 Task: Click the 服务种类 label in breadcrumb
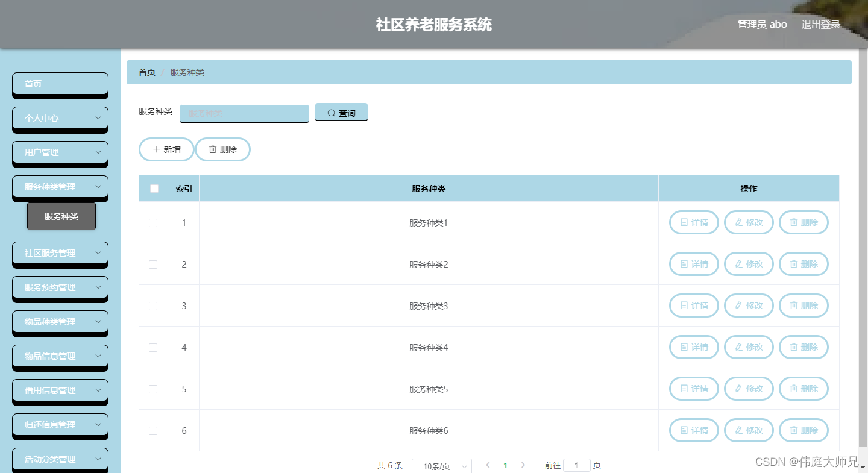[187, 72]
